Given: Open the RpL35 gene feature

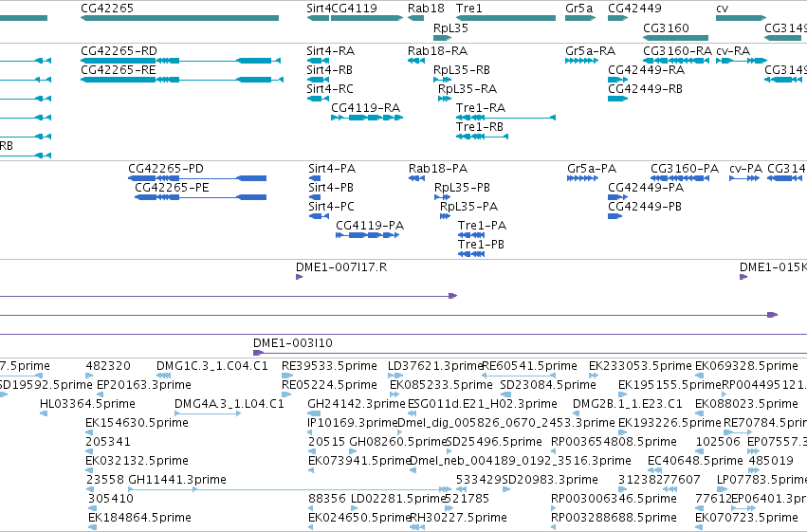Looking at the screenshot, I should pos(442,38).
